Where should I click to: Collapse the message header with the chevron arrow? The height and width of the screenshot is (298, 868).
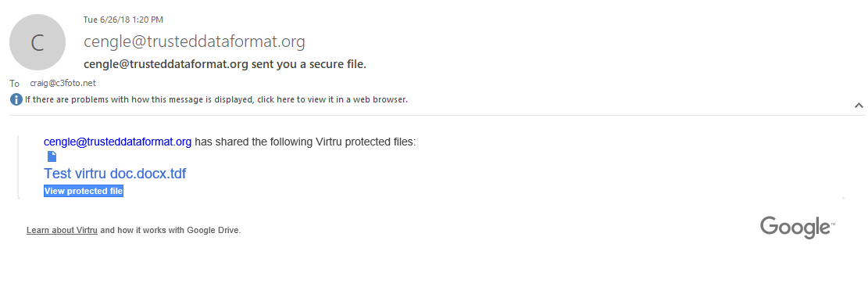859,105
